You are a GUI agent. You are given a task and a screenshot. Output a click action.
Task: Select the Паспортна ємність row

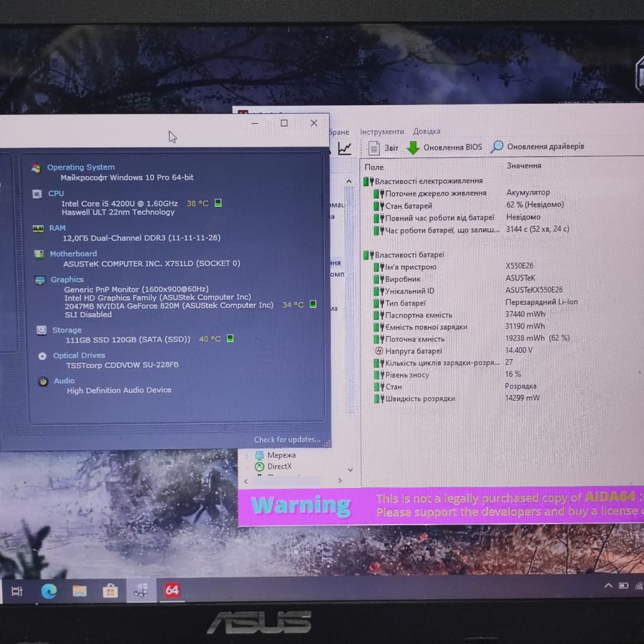[459, 315]
